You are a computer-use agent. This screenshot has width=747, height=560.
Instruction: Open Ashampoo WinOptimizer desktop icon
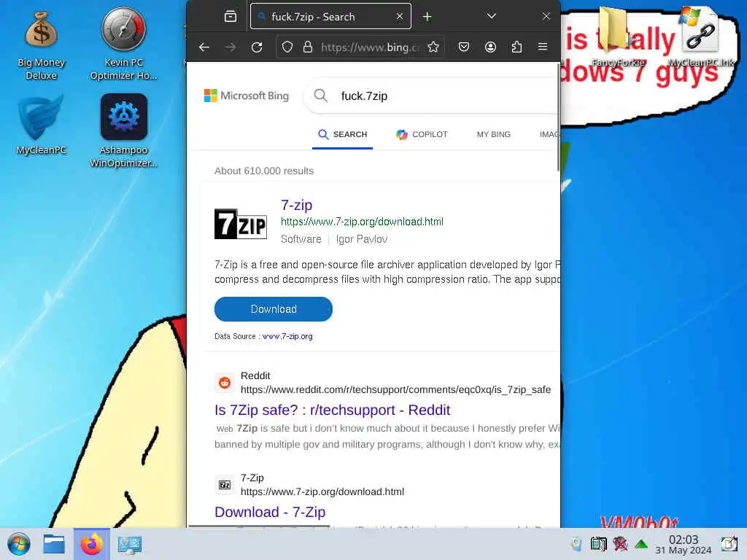pos(123,131)
